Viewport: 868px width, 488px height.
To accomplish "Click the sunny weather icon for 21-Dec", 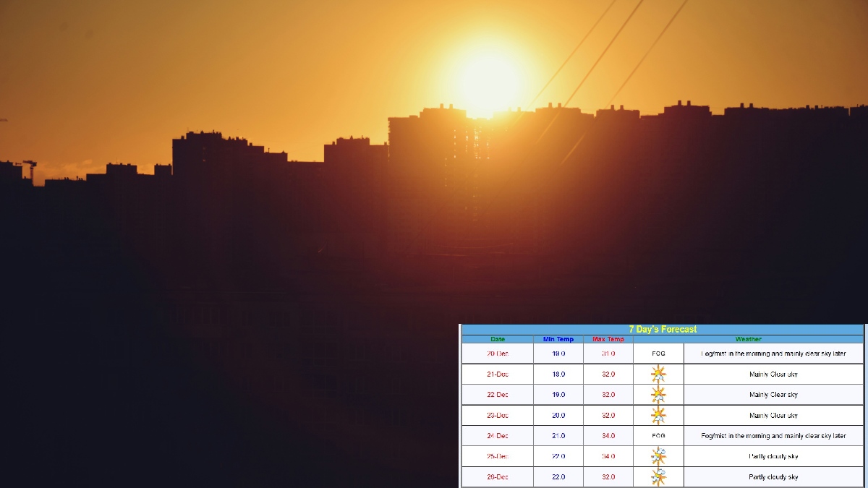I will click(658, 374).
